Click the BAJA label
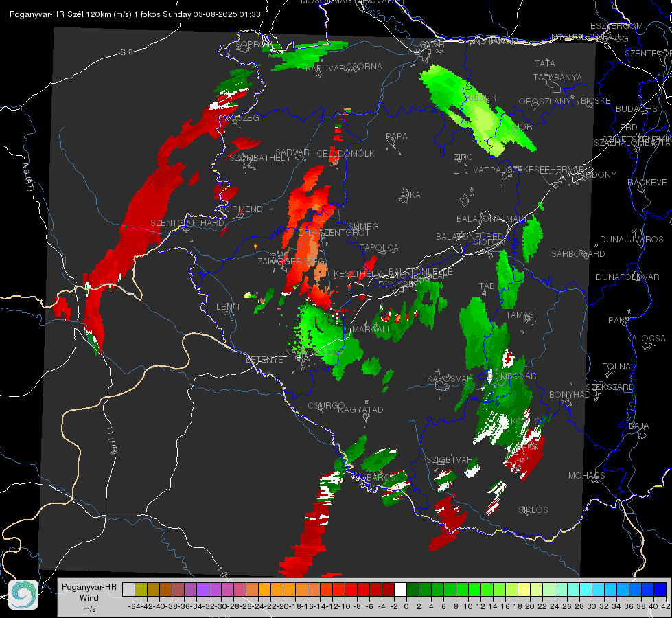 [x=640, y=426]
